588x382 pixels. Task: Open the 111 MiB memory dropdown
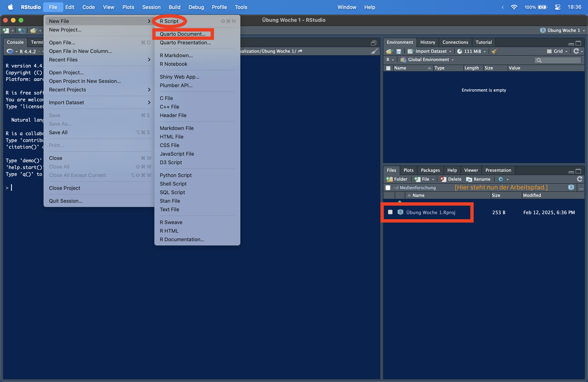[485, 52]
